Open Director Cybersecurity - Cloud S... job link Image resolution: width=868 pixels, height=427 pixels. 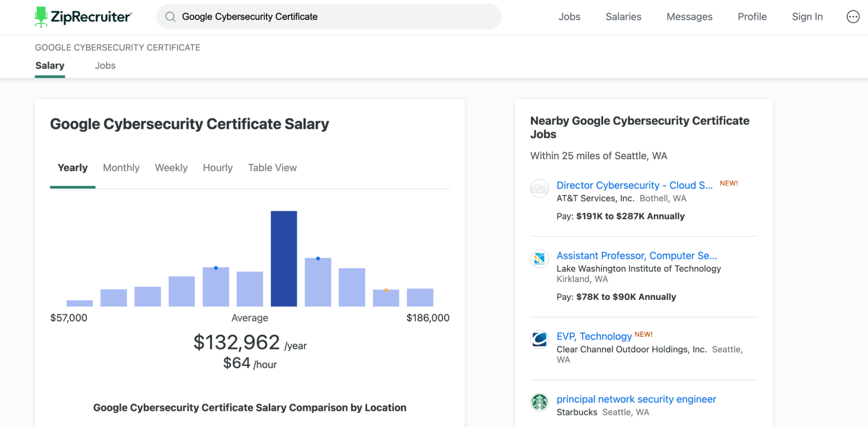pyautogui.click(x=634, y=185)
